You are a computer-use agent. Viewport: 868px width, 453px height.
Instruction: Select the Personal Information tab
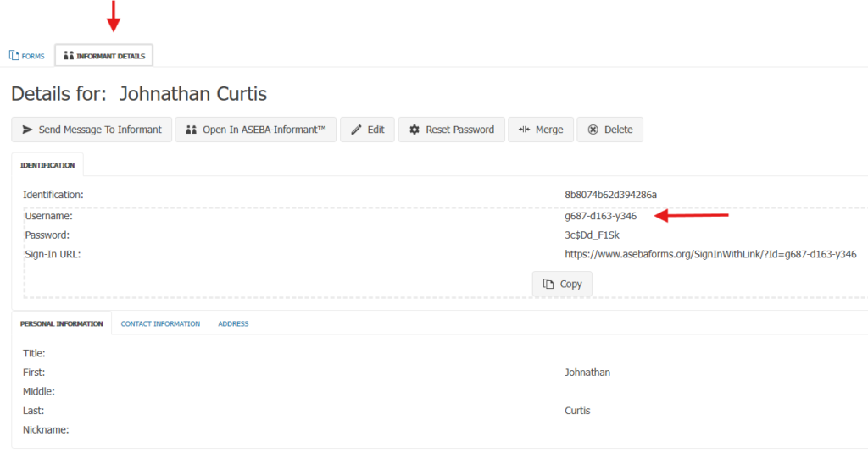(61, 323)
